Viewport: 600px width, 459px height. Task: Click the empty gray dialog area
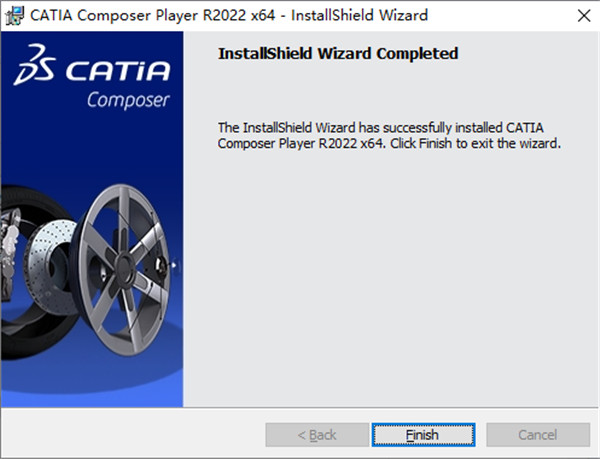390,290
